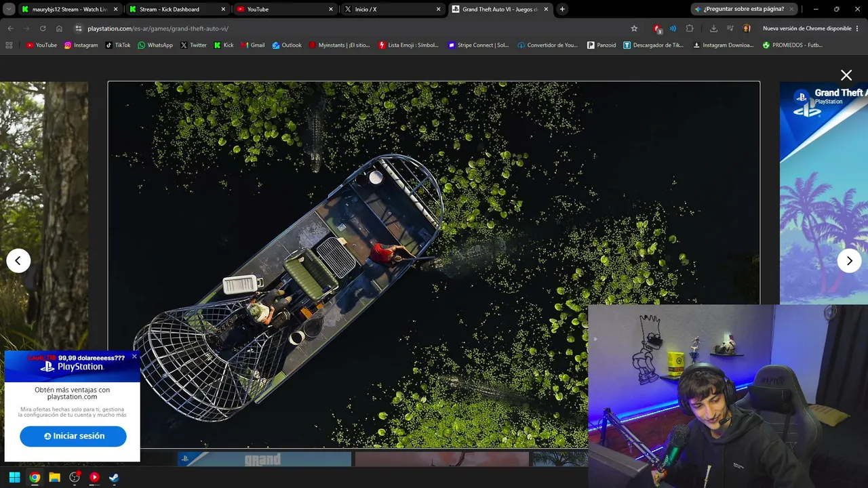Switch to the Inicio / X tab

pyautogui.click(x=392, y=9)
